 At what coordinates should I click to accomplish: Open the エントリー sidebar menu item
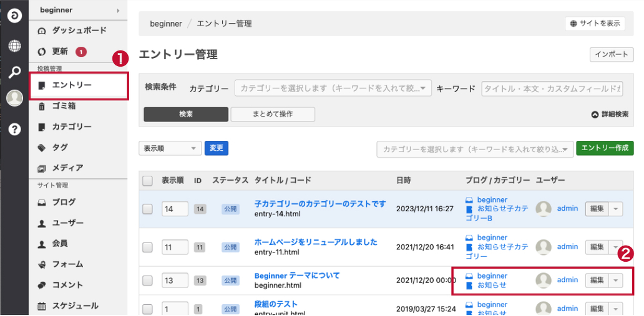tap(72, 85)
